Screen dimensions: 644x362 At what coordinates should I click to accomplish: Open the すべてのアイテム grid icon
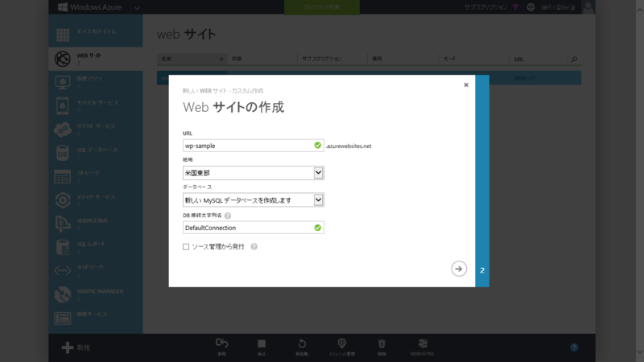(x=63, y=35)
